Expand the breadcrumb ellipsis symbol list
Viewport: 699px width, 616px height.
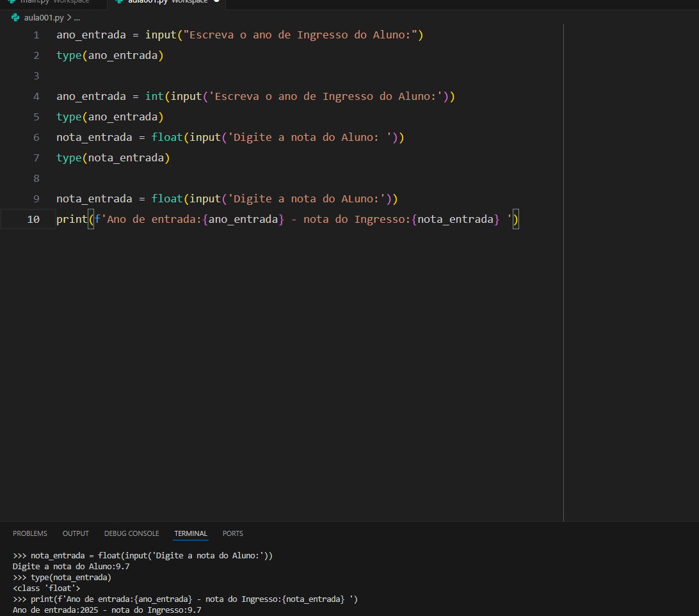[x=77, y=18]
